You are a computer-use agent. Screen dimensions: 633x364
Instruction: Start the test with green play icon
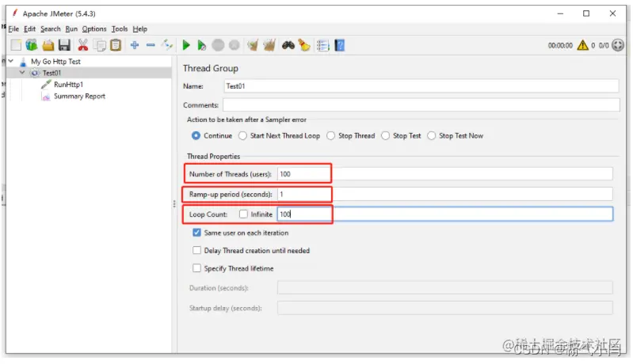click(186, 45)
